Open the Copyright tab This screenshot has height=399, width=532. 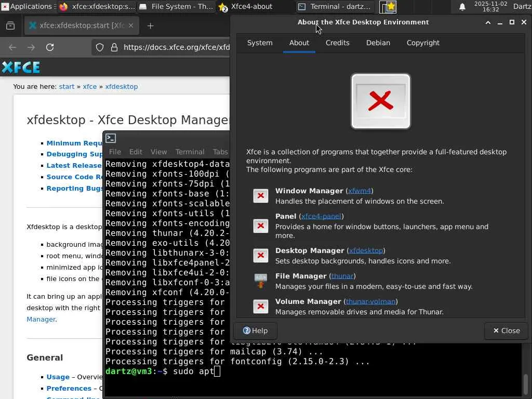point(423,43)
